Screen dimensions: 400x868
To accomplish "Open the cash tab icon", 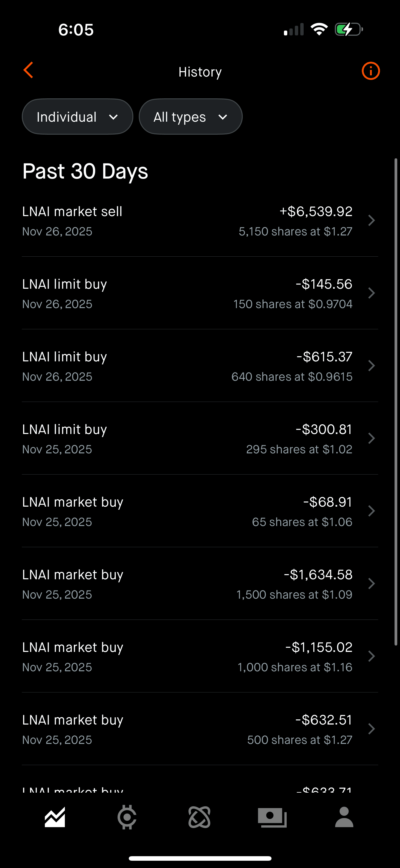I will [x=272, y=817].
